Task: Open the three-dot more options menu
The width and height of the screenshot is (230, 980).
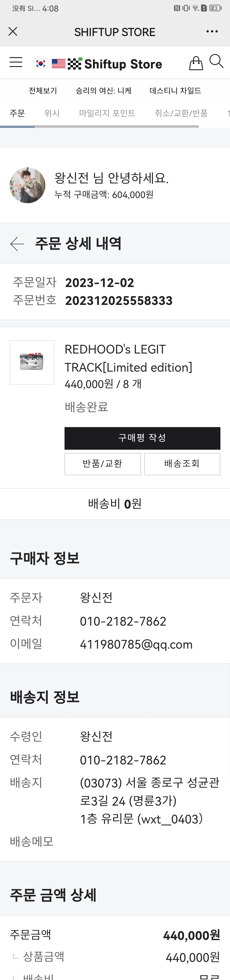Action: (x=212, y=32)
